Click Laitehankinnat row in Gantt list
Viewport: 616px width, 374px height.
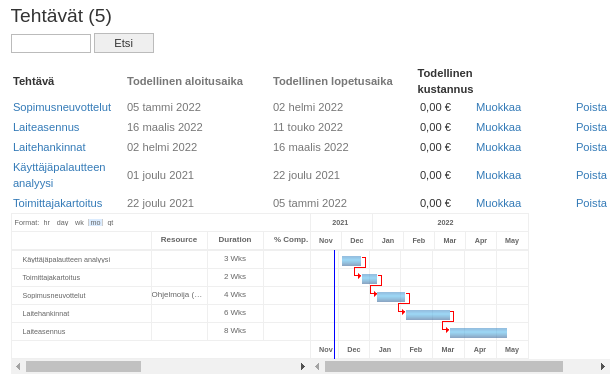[x=46, y=314]
